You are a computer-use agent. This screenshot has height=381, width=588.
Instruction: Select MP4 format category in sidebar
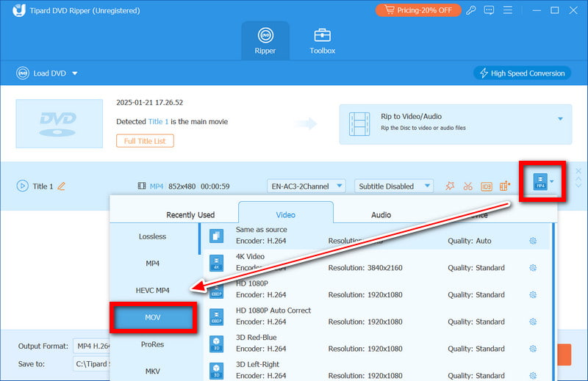tap(152, 264)
